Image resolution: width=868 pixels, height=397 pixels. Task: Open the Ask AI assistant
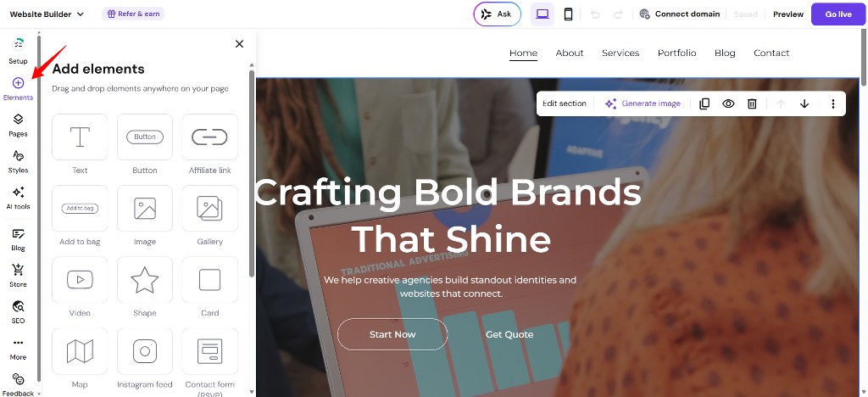[x=497, y=14]
